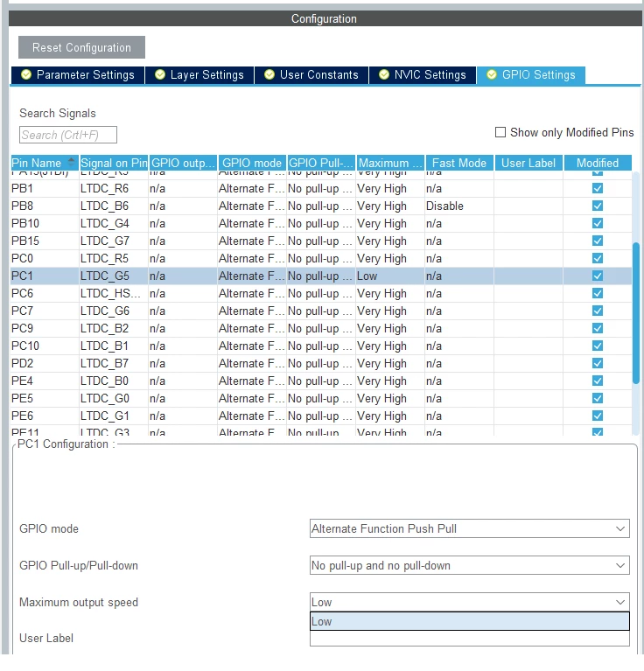Viewport: 644px width, 671px height.
Task: Select the PB1 pin row
Action: coord(321,188)
